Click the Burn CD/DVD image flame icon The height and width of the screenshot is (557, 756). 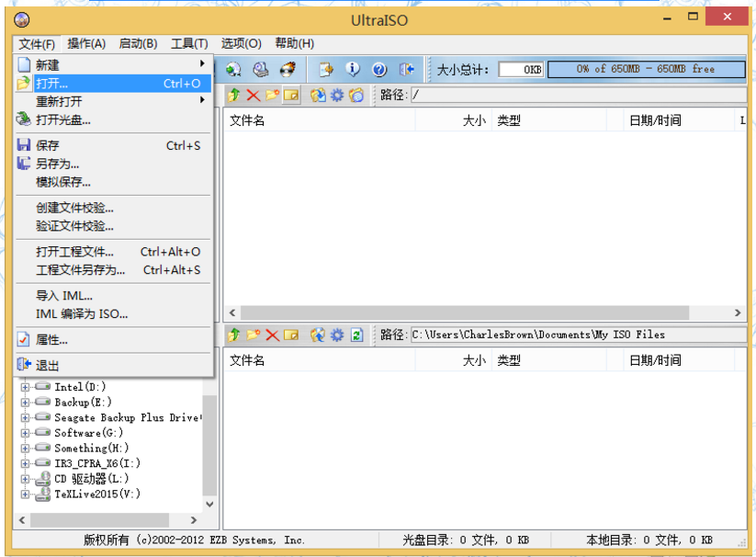coord(288,70)
